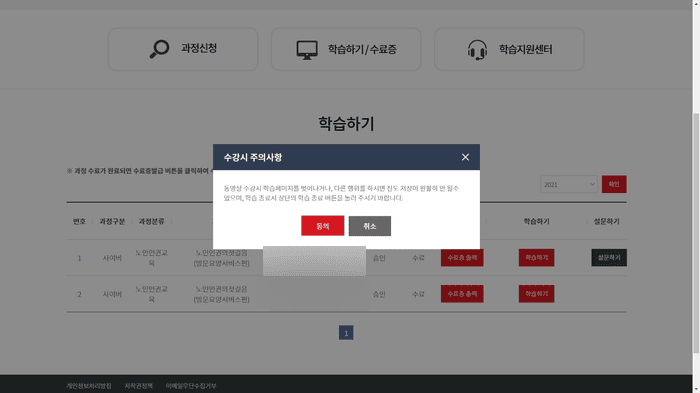The height and width of the screenshot is (393, 700).
Task: Click 승인 status in row 2
Action: click(379, 294)
